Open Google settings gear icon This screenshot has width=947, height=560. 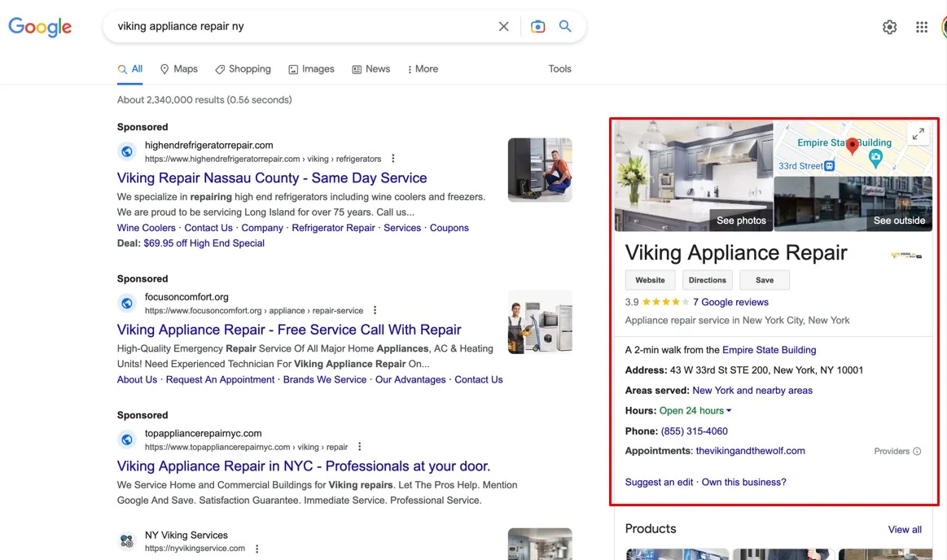pyautogui.click(x=889, y=27)
